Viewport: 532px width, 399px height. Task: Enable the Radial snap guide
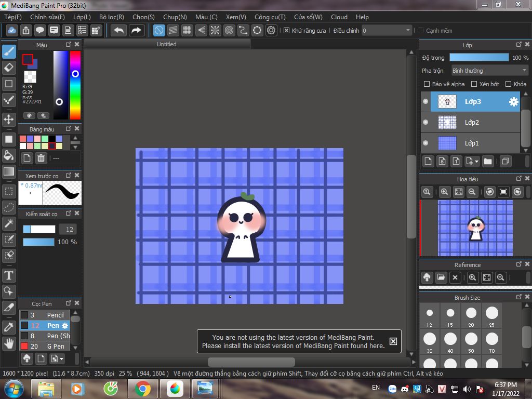click(215, 31)
